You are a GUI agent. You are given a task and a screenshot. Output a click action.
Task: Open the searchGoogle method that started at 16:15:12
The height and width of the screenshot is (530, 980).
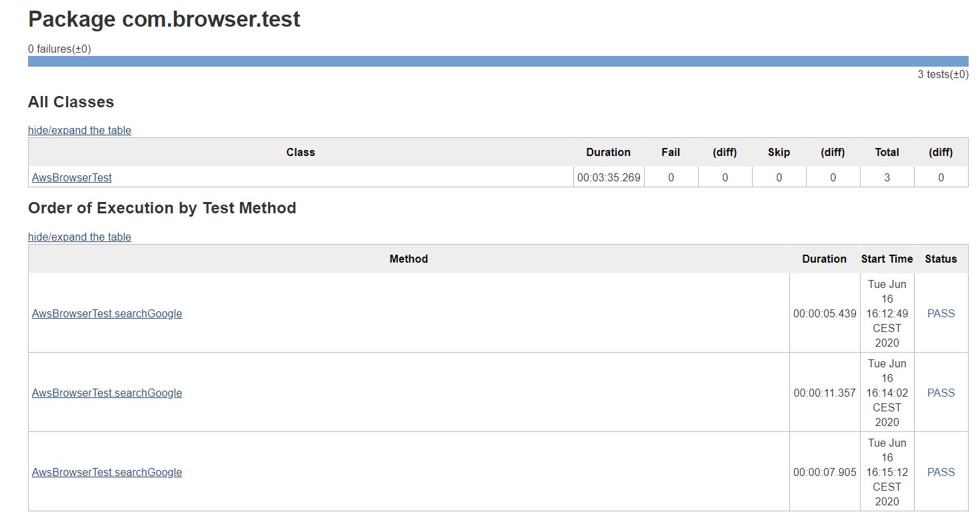pos(107,472)
